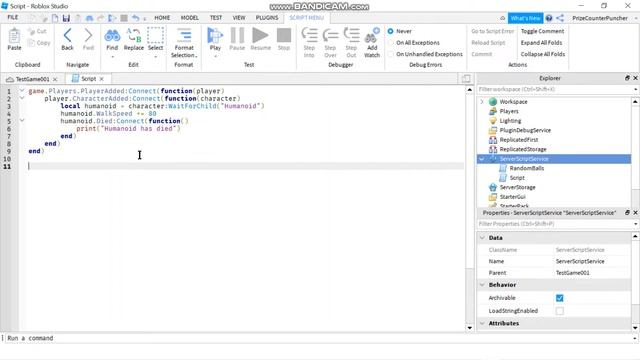The image size is (640, 360).
Task: Switch to the TEST ribbon tab
Action: tap(216, 18)
